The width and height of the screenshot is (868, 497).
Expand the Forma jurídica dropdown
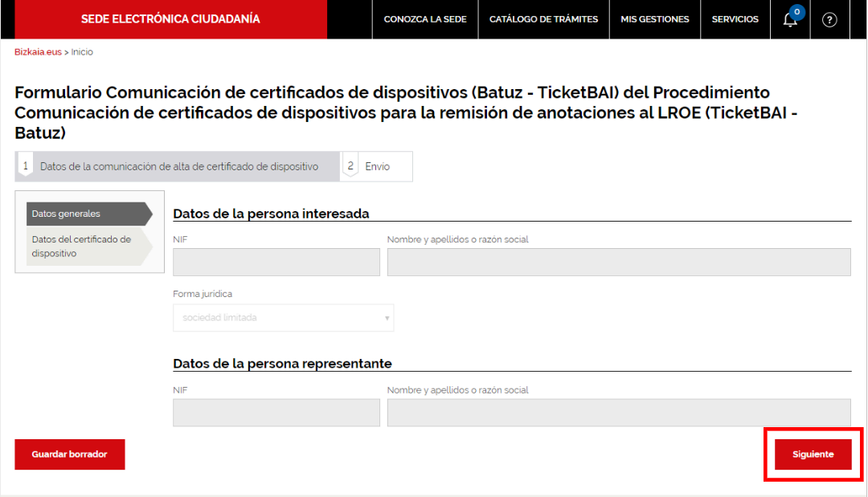[284, 318]
